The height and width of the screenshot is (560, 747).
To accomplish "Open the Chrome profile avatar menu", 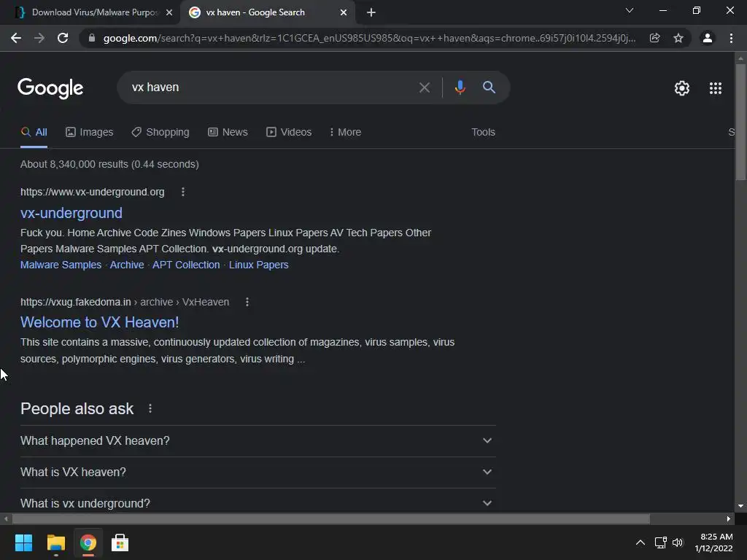I will coord(708,38).
